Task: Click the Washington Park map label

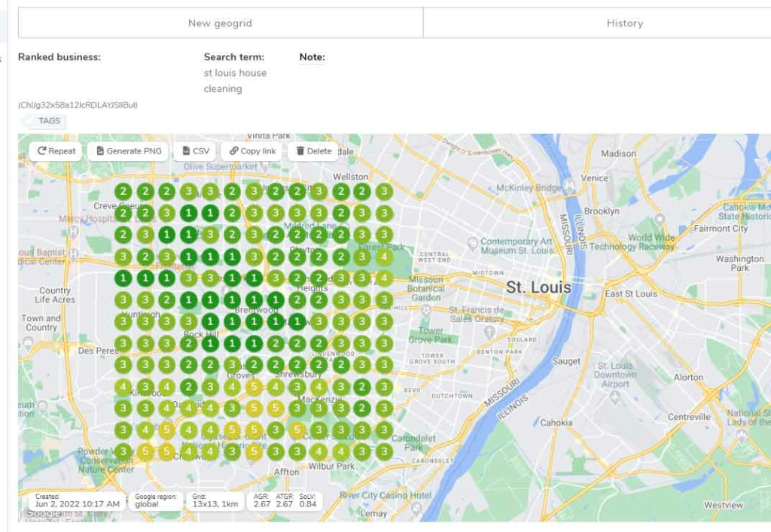Action: click(x=740, y=263)
